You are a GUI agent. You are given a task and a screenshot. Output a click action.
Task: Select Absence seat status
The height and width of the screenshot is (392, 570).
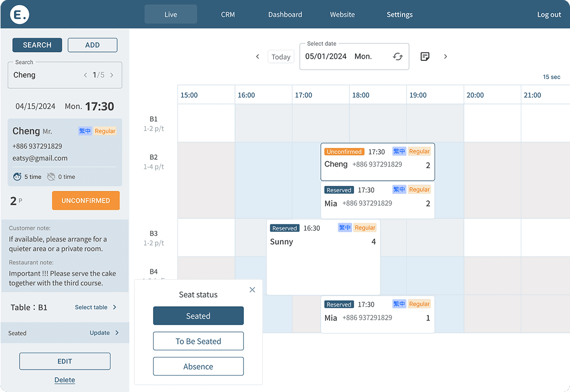[x=198, y=366]
